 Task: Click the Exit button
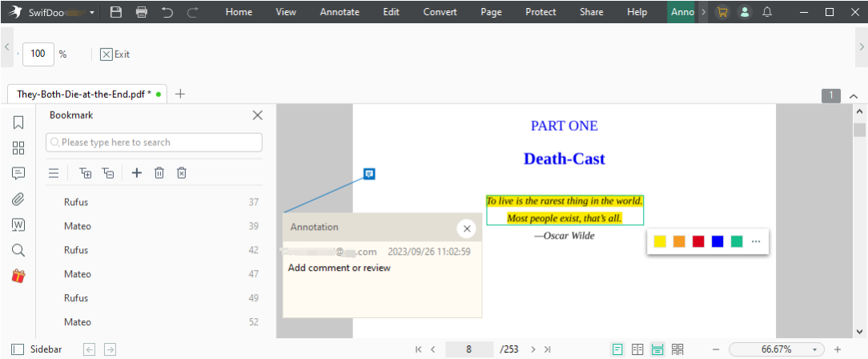click(115, 54)
